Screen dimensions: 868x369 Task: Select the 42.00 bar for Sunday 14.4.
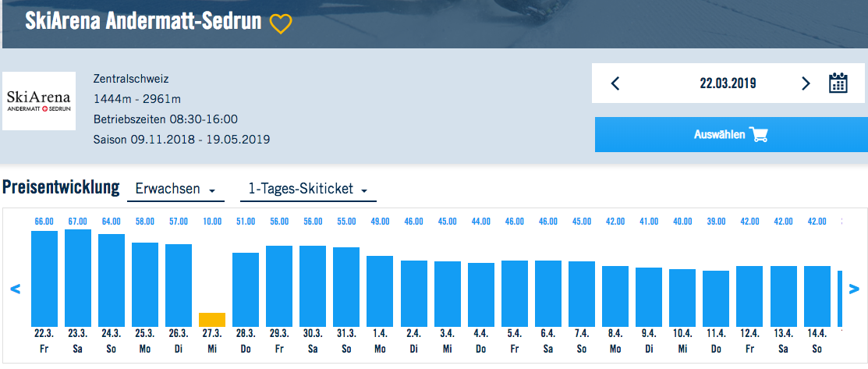[x=817, y=296]
